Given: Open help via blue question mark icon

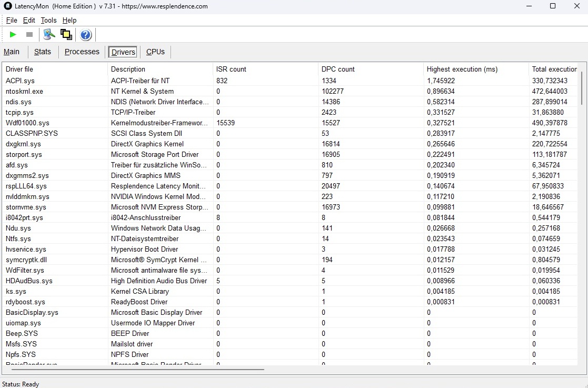Looking at the screenshot, I should [86, 35].
